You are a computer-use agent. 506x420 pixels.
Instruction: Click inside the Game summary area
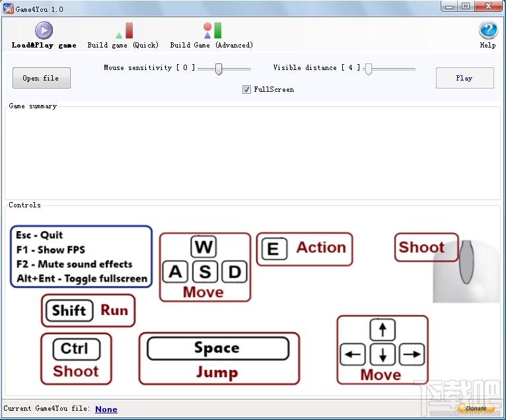pos(253,153)
